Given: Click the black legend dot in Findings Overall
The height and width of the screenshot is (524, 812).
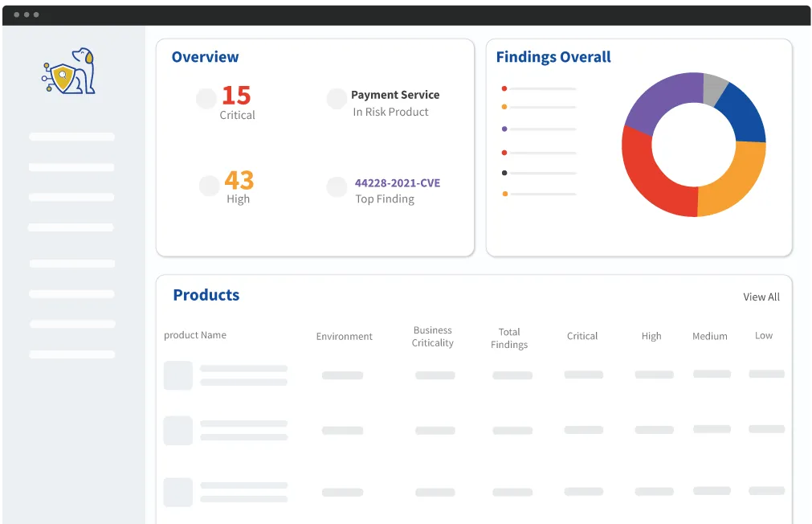Looking at the screenshot, I should coord(504,172).
